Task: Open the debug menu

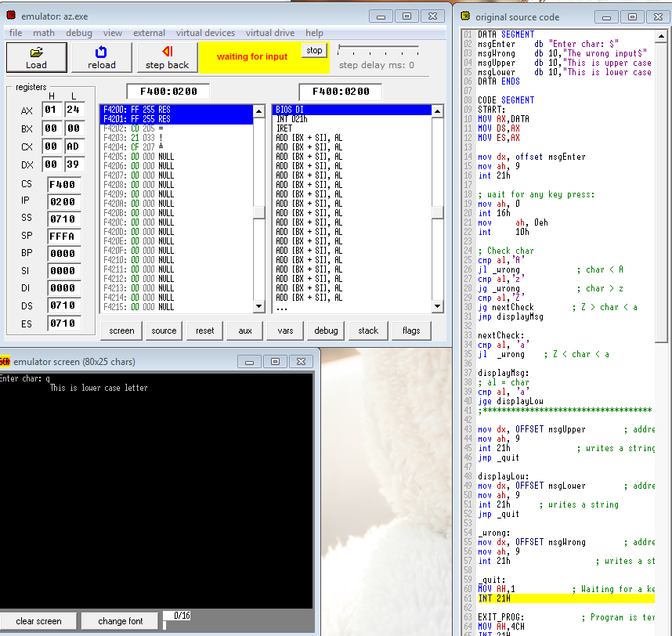Action: tap(78, 33)
